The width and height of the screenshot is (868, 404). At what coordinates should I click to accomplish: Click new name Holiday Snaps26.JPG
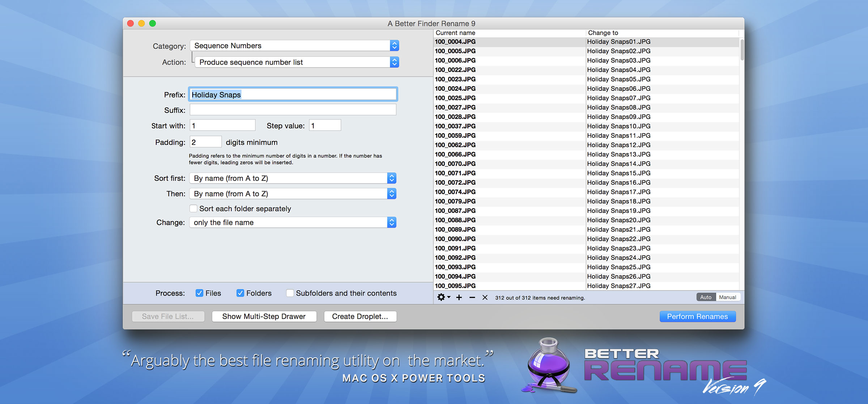(x=619, y=277)
